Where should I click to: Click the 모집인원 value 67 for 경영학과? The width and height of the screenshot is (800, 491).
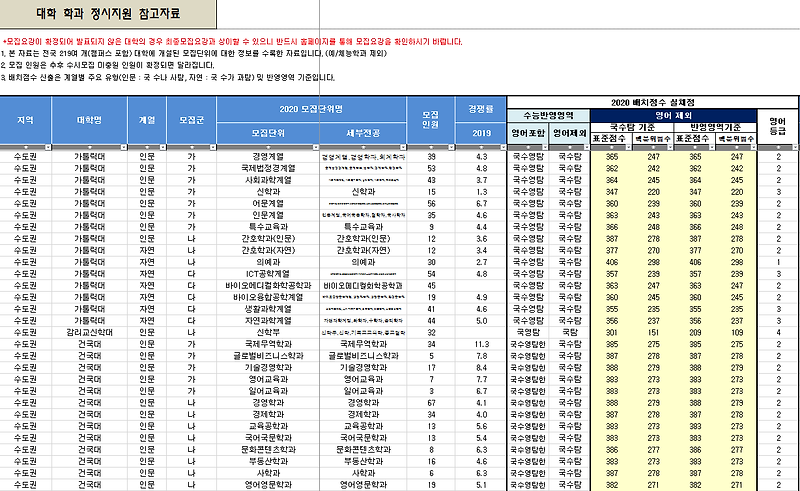click(431, 403)
